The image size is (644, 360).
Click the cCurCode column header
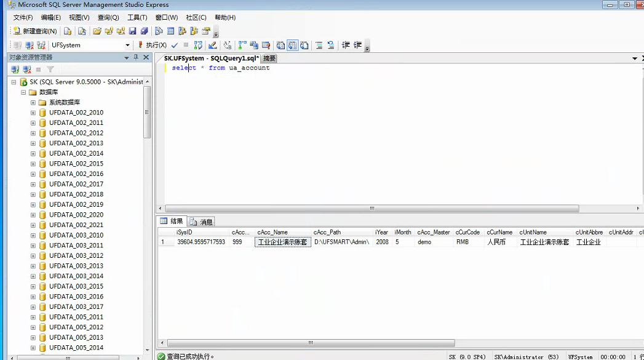pyautogui.click(x=469, y=232)
